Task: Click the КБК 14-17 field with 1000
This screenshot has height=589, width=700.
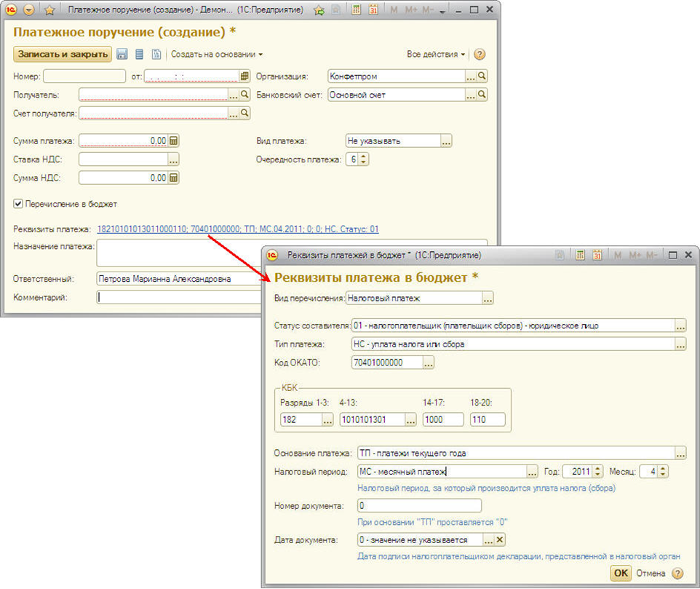Action: pos(443,420)
